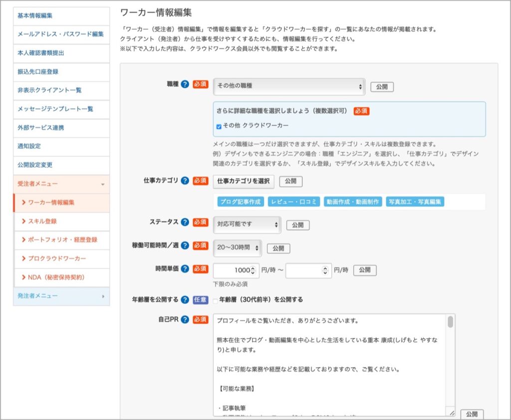Image resolution: width=511 pixels, height=420 pixels.
Task: Click the chevron icon beside ワーカー情報編集
Action: click(23, 202)
